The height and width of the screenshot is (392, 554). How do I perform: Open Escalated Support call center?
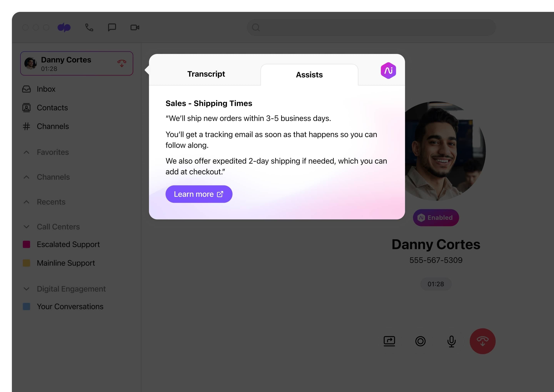point(68,244)
